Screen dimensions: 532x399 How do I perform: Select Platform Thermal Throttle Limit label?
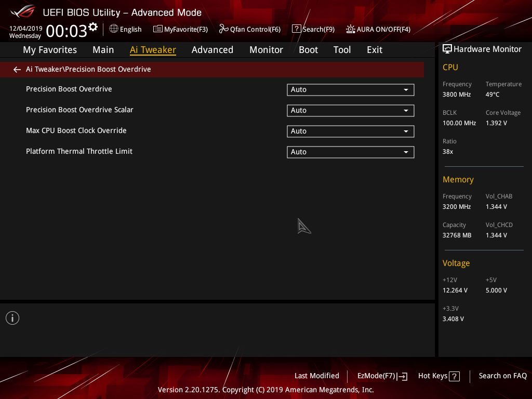click(x=79, y=151)
